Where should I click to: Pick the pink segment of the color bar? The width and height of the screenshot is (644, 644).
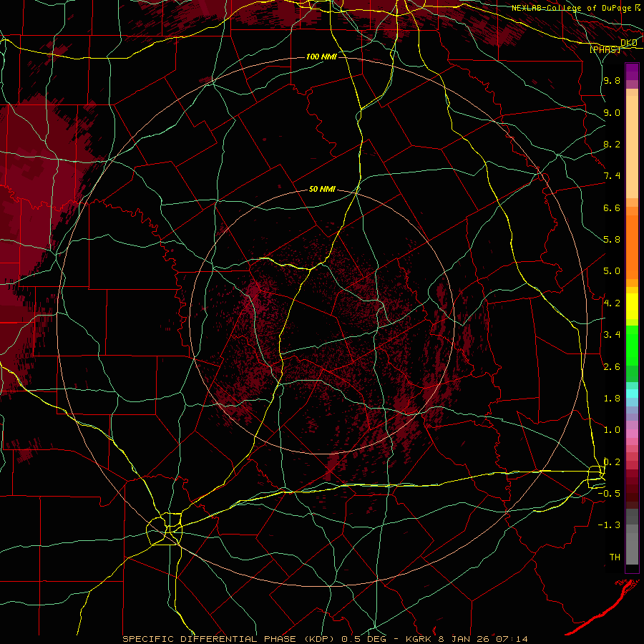click(x=632, y=434)
